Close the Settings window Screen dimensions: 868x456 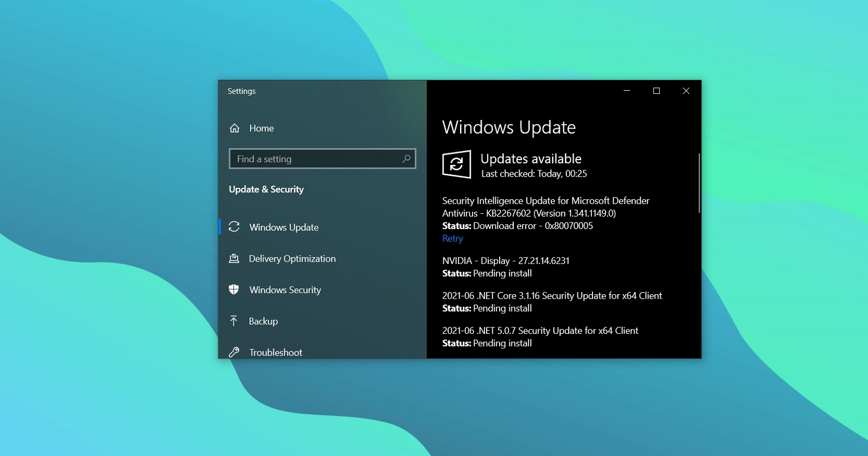pyautogui.click(x=686, y=91)
